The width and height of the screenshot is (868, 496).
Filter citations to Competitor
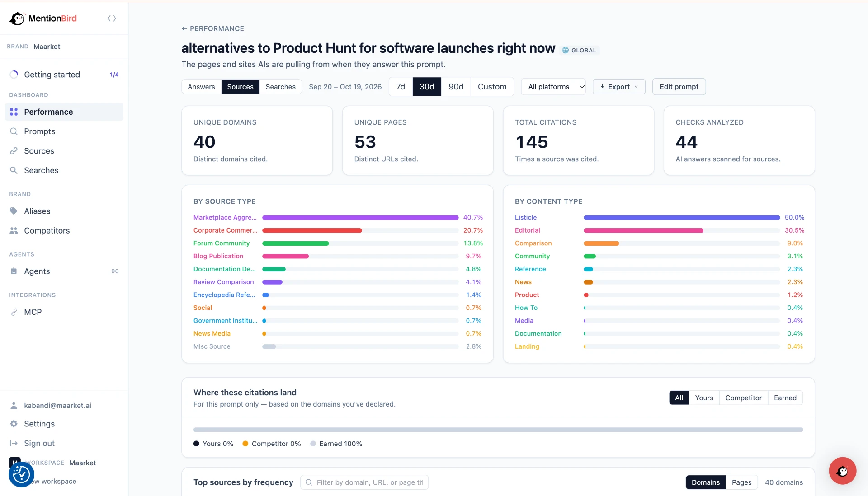pos(743,398)
